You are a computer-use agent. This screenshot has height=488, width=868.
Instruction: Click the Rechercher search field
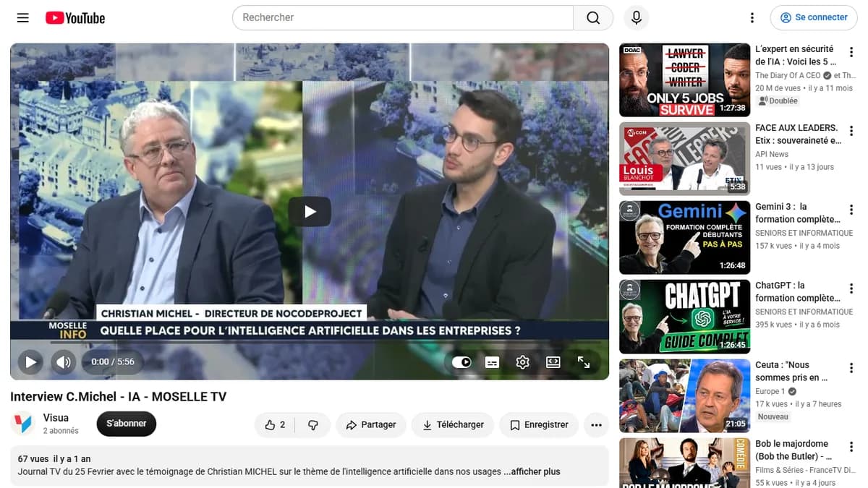[403, 17]
